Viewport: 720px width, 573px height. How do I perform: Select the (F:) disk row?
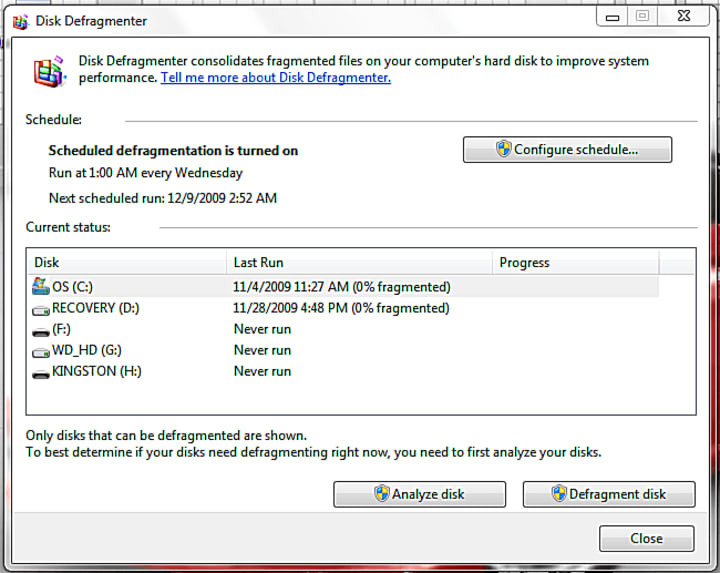point(343,329)
